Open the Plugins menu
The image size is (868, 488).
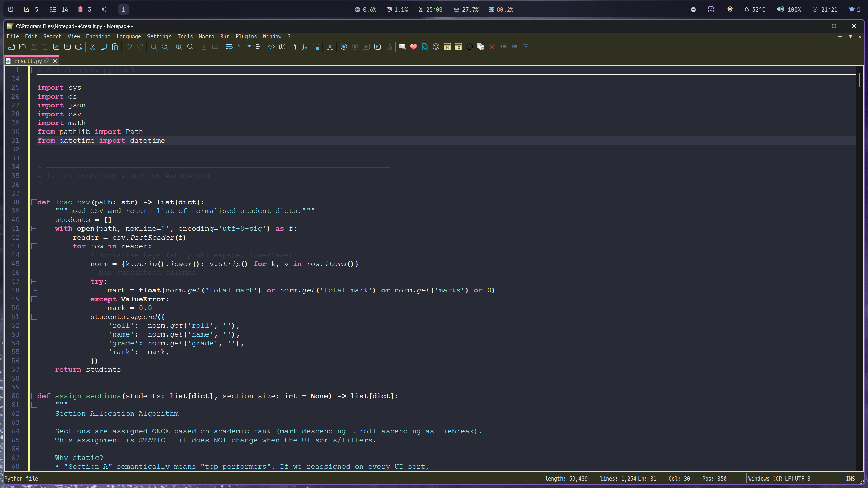tap(246, 36)
